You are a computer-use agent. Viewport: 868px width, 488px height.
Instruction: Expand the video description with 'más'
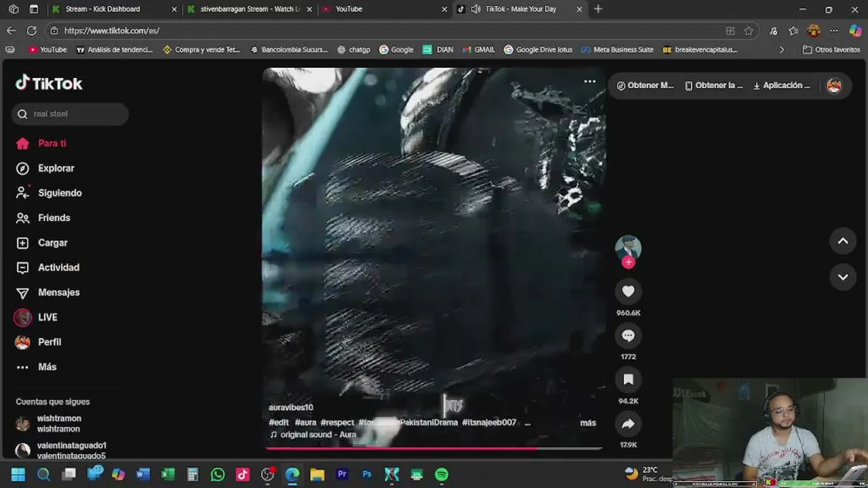click(x=588, y=422)
